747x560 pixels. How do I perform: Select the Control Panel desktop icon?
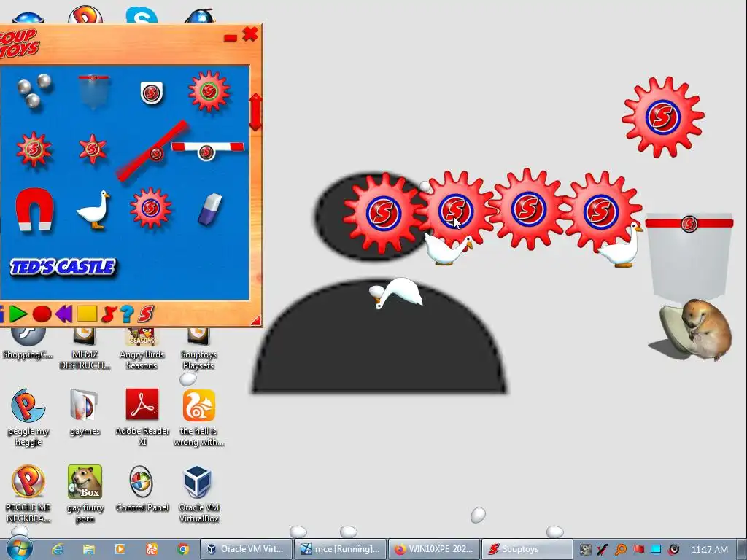point(142,489)
